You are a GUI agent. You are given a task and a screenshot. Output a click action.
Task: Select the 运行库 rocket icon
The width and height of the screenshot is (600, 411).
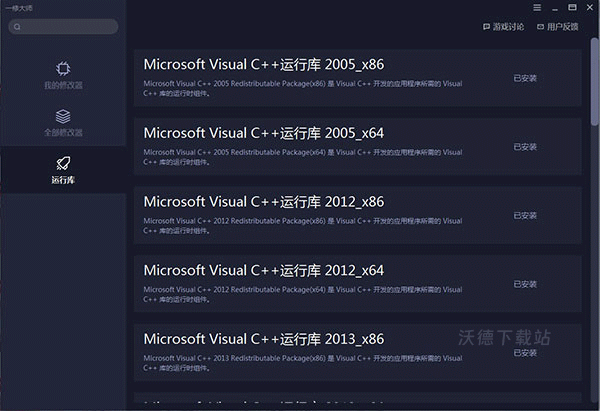(x=63, y=163)
